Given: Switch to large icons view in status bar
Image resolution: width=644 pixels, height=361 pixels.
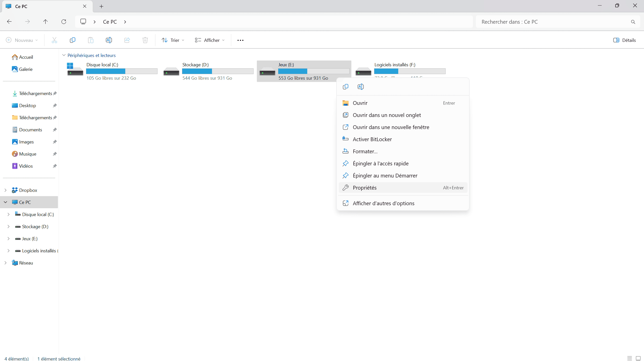Looking at the screenshot, I should [x=638, y=358].
